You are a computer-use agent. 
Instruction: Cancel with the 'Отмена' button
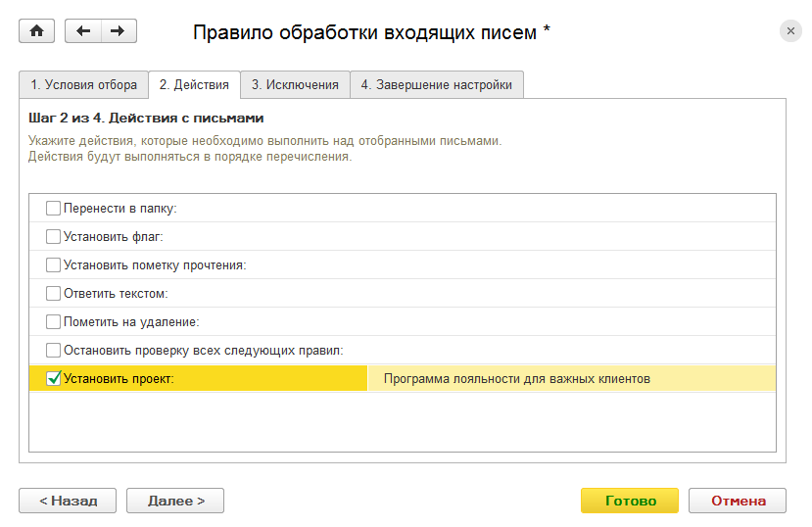(x=738, y=501)
